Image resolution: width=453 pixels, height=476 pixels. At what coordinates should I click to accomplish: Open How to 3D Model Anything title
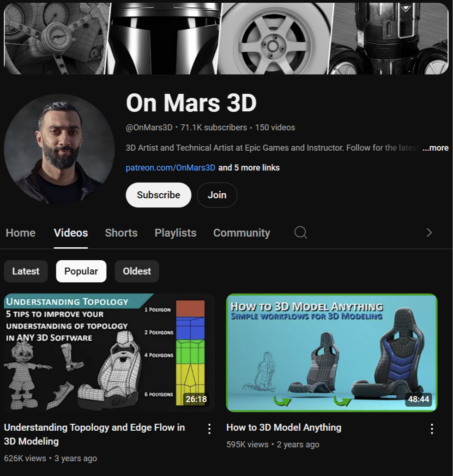tap(284, 427)
